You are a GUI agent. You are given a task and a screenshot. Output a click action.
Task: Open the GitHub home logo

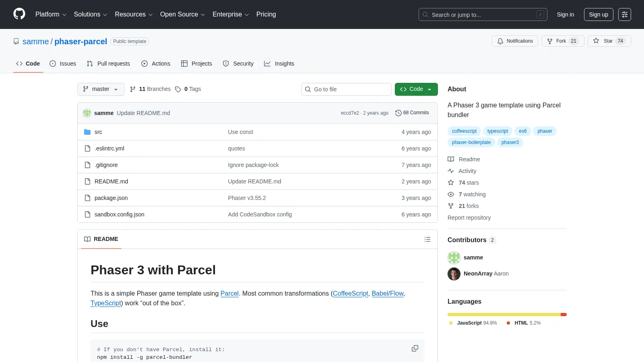[x=19, y=14]
